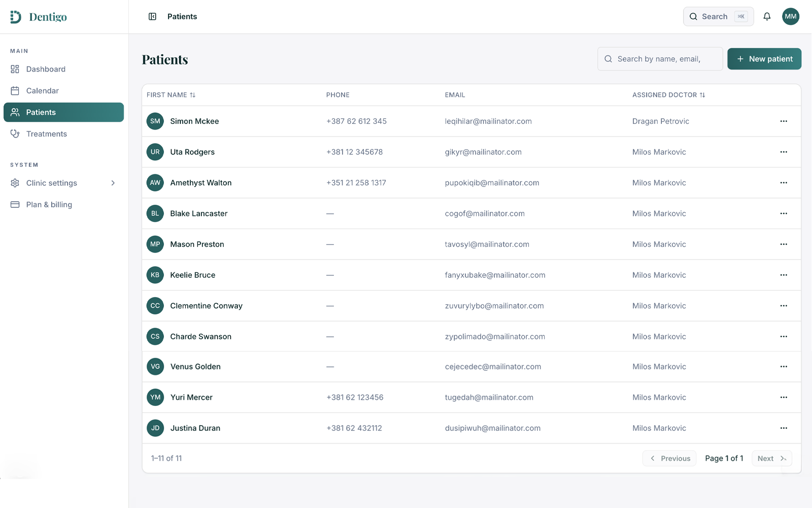Open row actions for Yuri Mercer
This screenshot has height=508, width=812.
point(784,397)
